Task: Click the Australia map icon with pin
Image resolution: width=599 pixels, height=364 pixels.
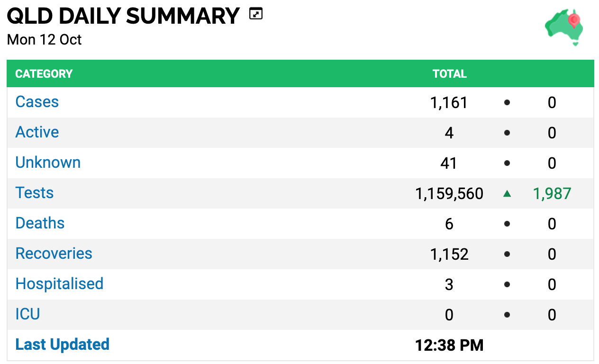Action: point(564,27)
